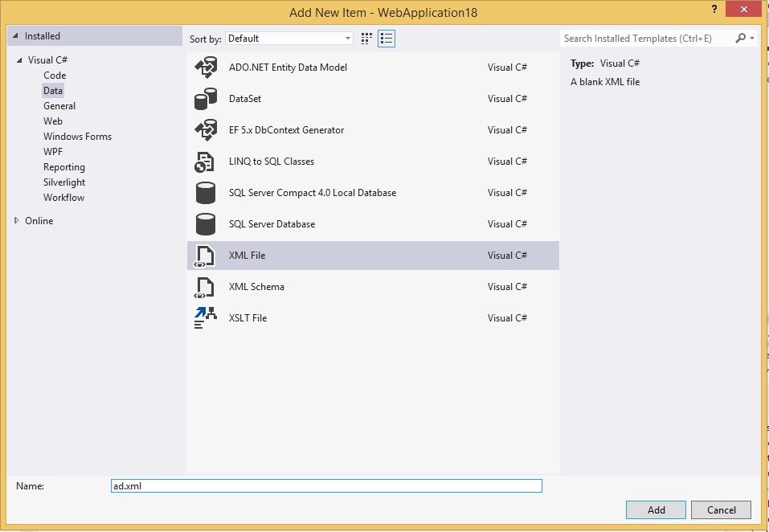Open the Data category under Visual C#
The image size is (769, 532).
pos(52,90)
